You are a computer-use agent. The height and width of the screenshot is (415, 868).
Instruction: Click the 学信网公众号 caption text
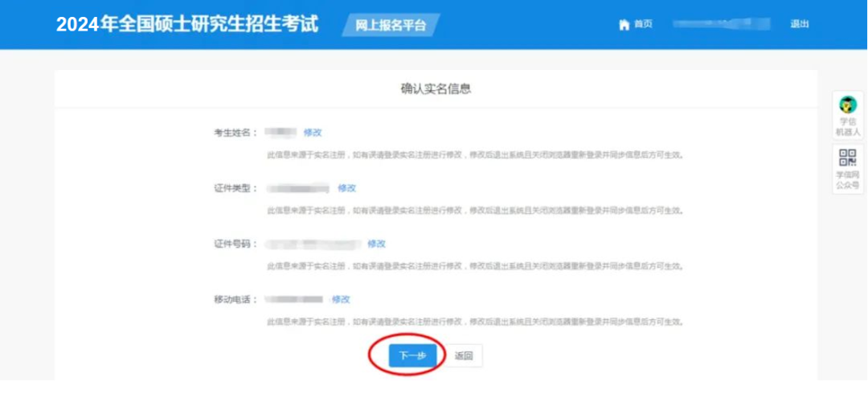click(848, 180)
